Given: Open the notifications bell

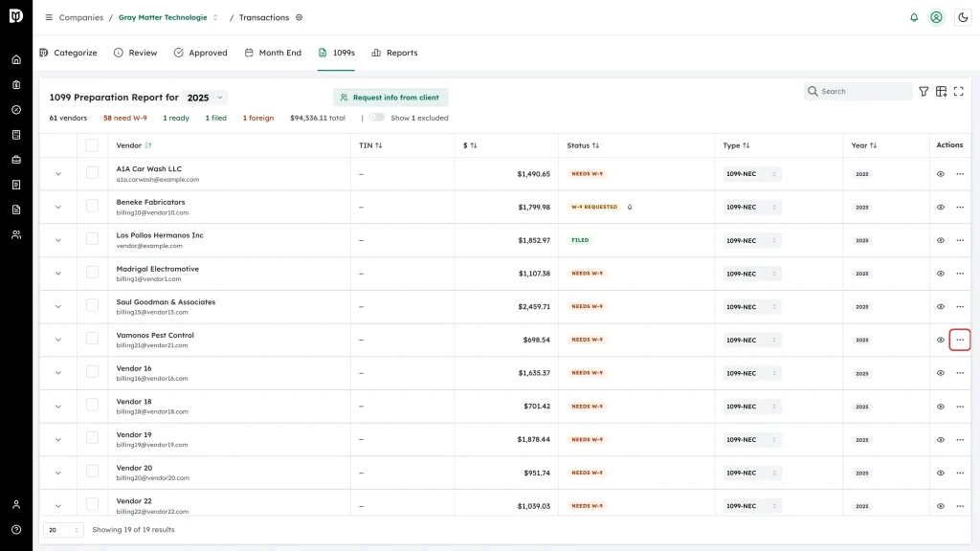Looking at the screenshot, I should tap(914, 17).
